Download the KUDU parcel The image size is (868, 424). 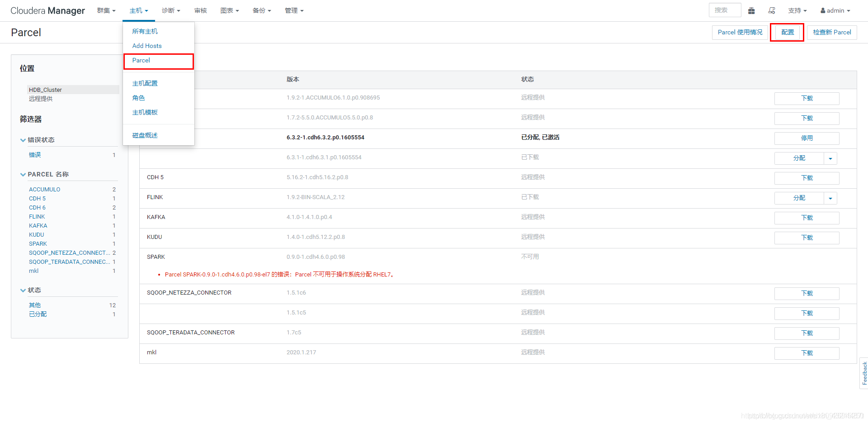807,238
